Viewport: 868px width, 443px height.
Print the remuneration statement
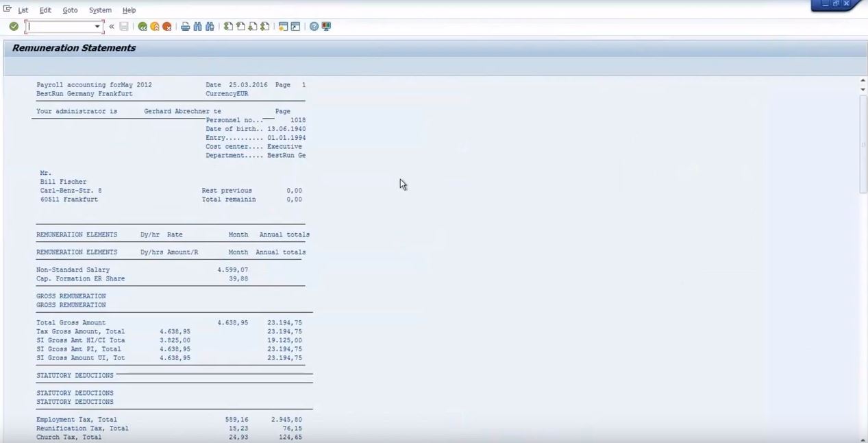point(185,27)
